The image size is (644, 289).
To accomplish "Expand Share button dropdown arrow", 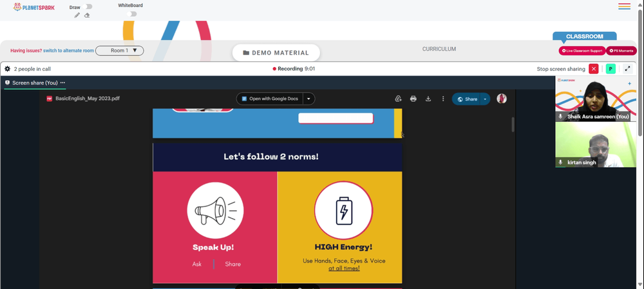I will 485,99.
